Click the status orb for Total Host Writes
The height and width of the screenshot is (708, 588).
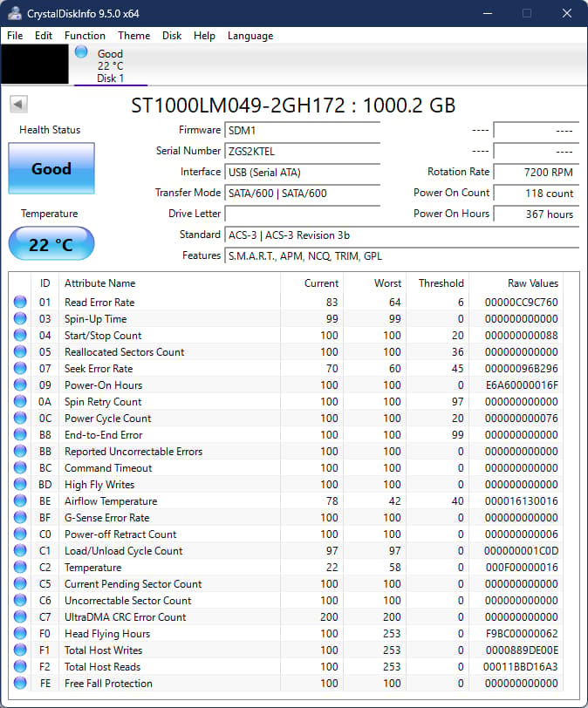[20, 650]
